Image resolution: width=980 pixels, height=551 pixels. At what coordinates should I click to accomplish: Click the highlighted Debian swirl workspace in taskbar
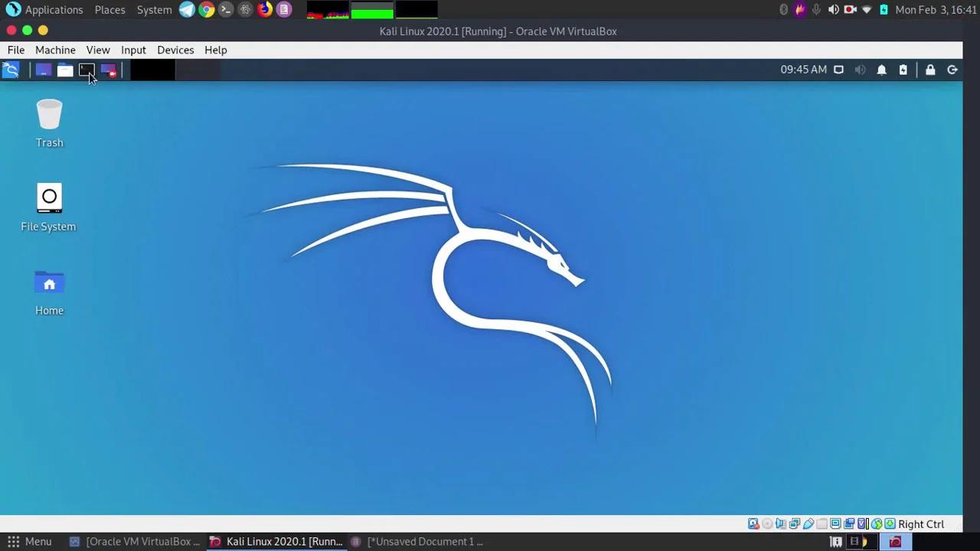895,542
